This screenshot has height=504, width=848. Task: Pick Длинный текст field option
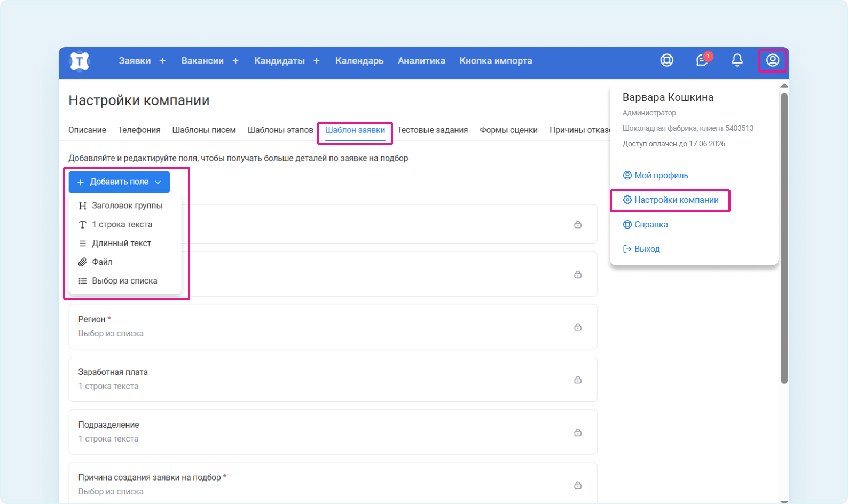tap(121, 243)
